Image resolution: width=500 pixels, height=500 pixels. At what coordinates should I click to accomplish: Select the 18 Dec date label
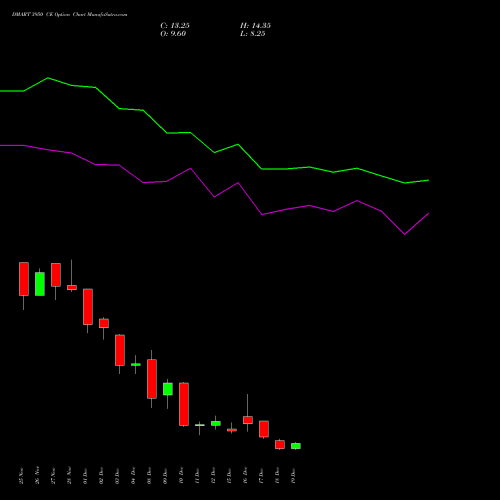[x=277, y=476]
